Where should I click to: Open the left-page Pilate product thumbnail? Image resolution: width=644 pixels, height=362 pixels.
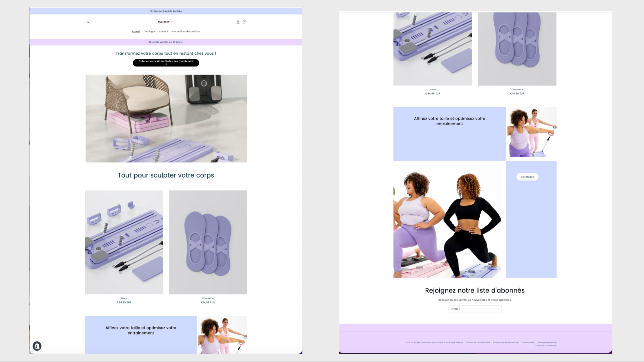[x=124, y=242]
